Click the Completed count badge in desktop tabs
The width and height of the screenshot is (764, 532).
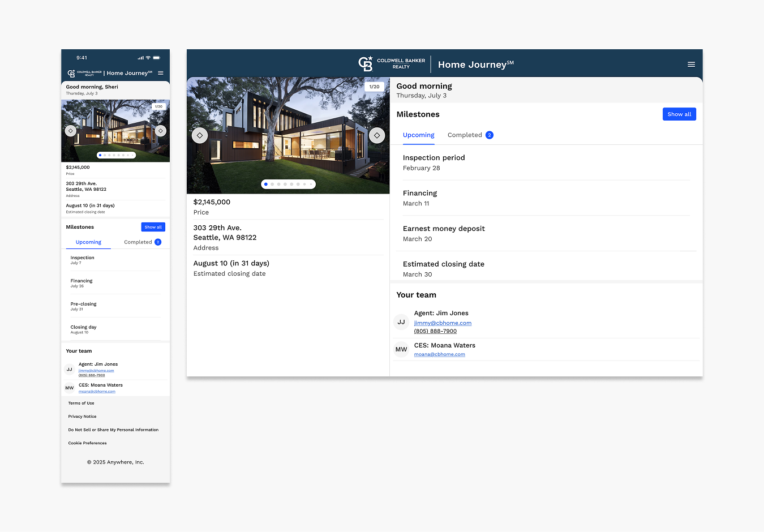490,135
